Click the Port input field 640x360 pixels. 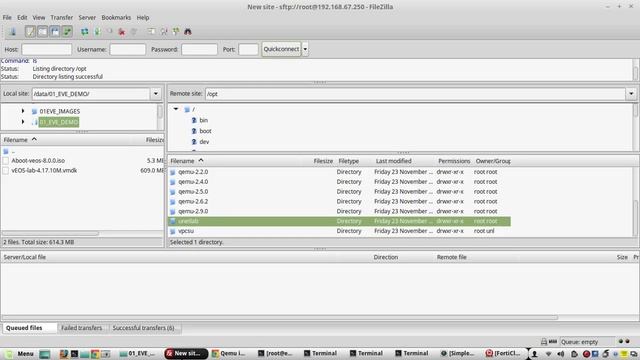click(x=248, y=49)
